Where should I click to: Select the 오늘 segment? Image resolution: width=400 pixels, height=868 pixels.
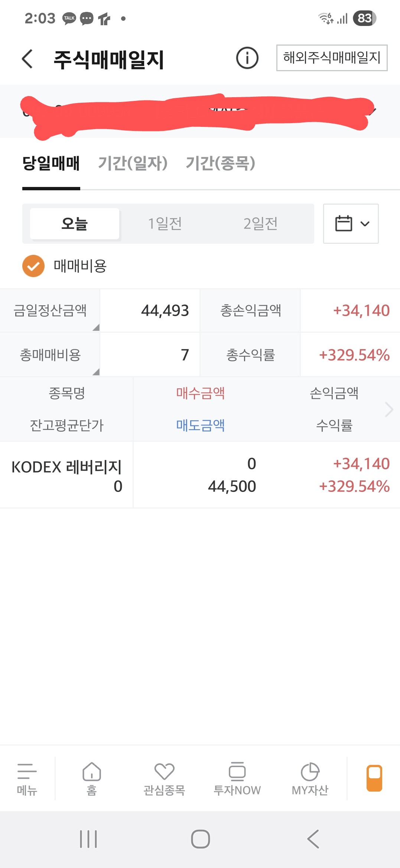[x=75, y=224]
